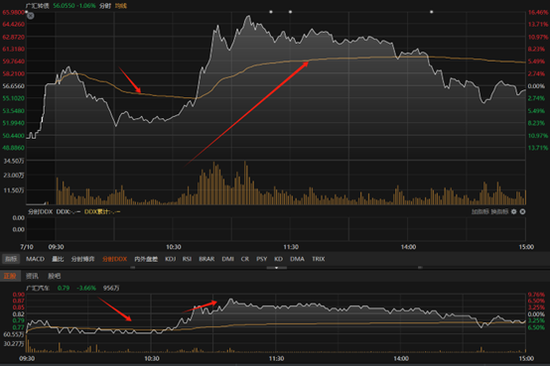
Task: Switch to the TRIX indicator
Action: pyautogui.click(x=318, y=259)
